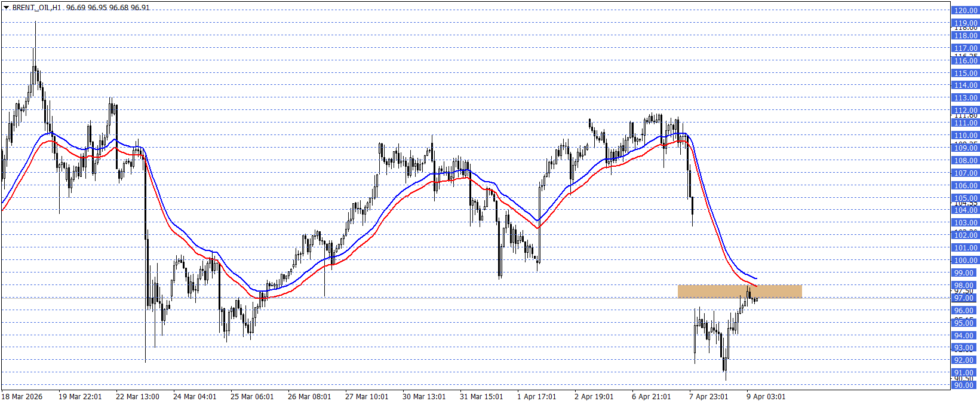Click the 2 Apr 19:01 time label

[594, 397]
